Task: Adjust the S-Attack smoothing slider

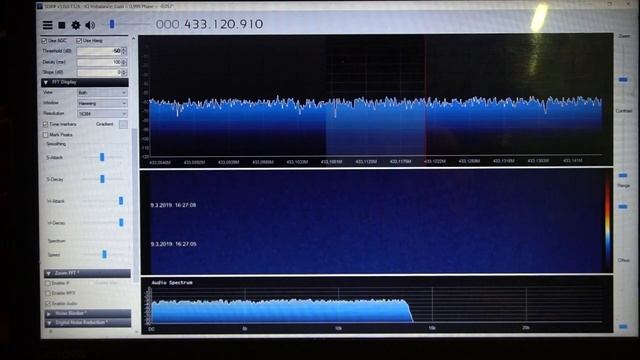Action: (x=102, y=157)
